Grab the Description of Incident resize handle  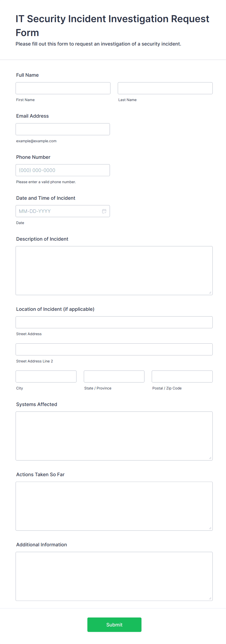(x=210, y=293)
